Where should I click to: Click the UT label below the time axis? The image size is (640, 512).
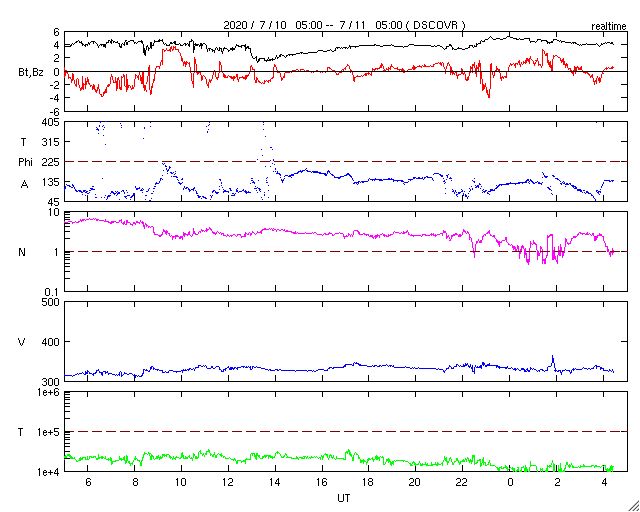point(344,497)
